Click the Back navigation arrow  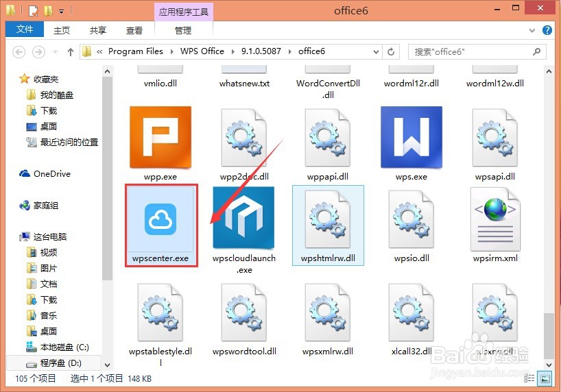(19, 52)
